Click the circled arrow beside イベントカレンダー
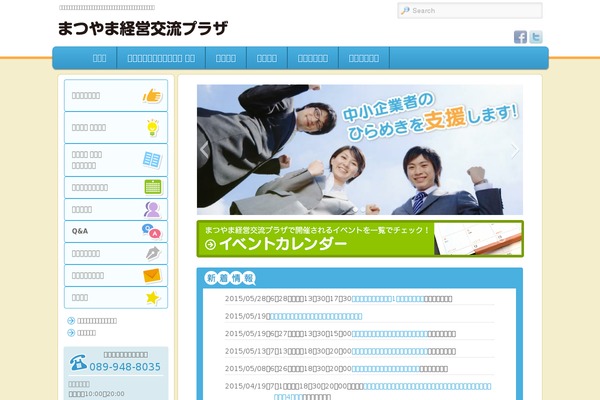600x400 pixels. click(x=210, y=245)
